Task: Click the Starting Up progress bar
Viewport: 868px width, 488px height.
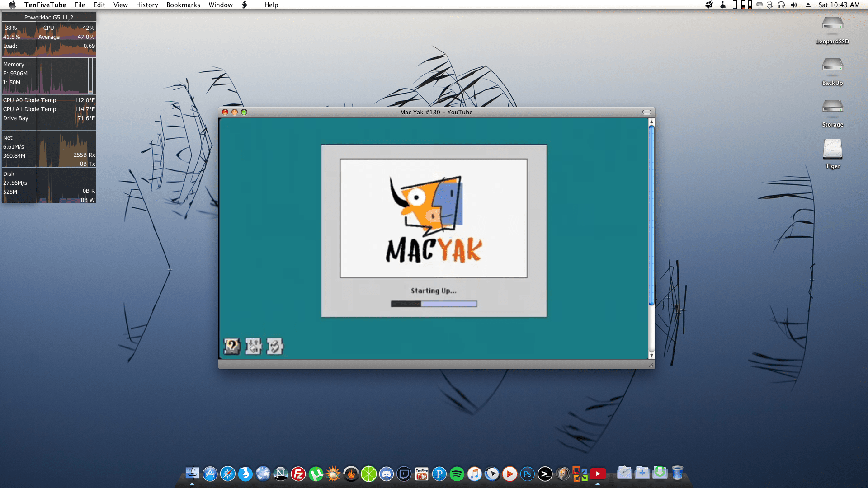Action: pyautogui.click(x=434, y=304)
